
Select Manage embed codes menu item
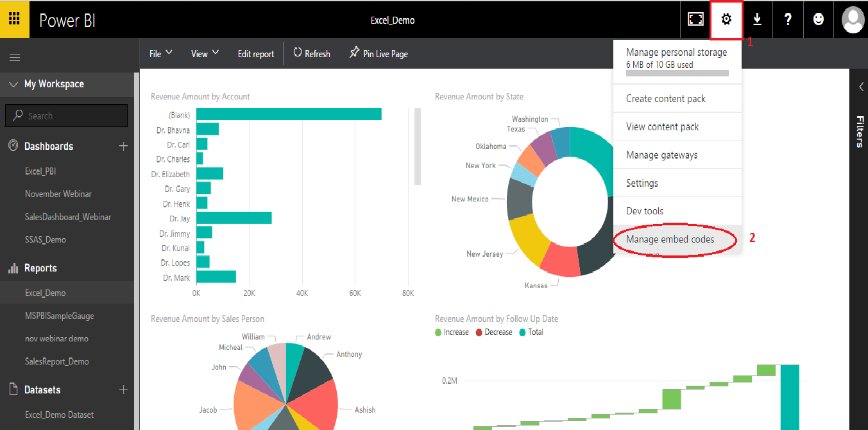pyautogui.click(x=679, y=239)
